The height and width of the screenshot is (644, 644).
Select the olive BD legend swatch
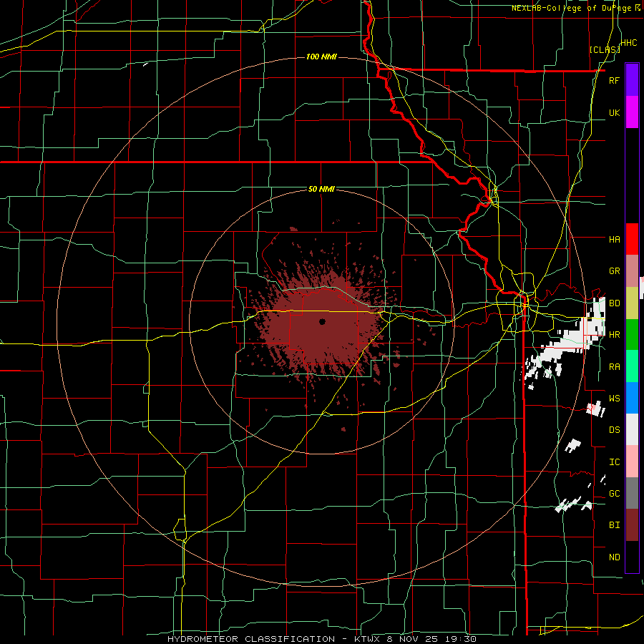632,303
